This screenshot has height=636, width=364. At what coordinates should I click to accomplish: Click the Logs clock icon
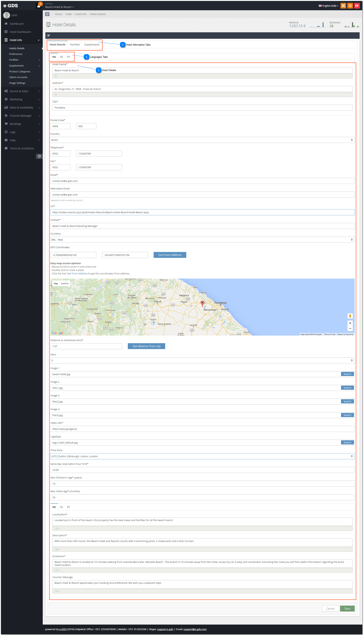(x=6, y=132)
